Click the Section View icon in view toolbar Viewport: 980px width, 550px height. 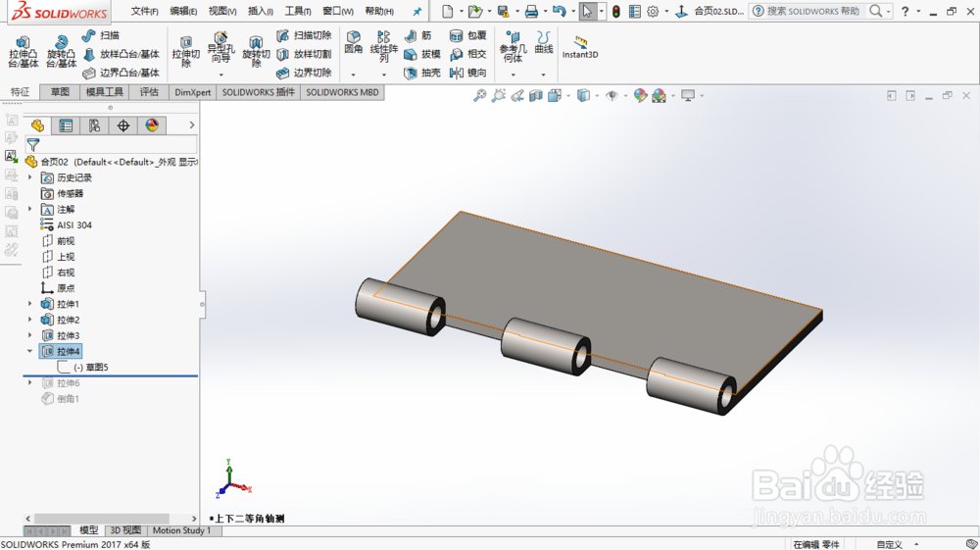pyautogui.click(x=536, y=96)
